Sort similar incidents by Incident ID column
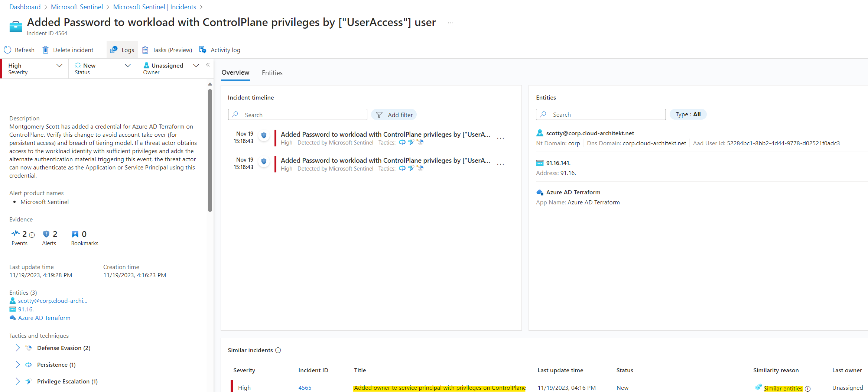Viewport: 868px width, 392px height. tap(313, 370)
